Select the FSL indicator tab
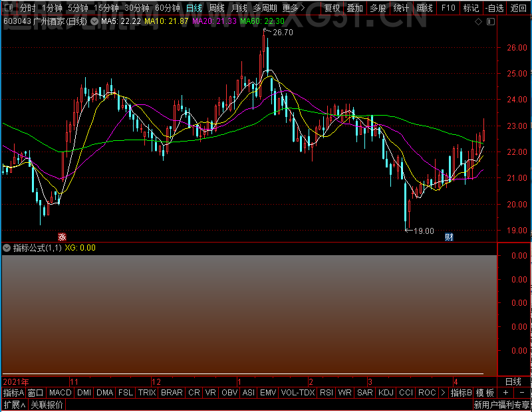This screenshot has width=532, height=412. 126,393
